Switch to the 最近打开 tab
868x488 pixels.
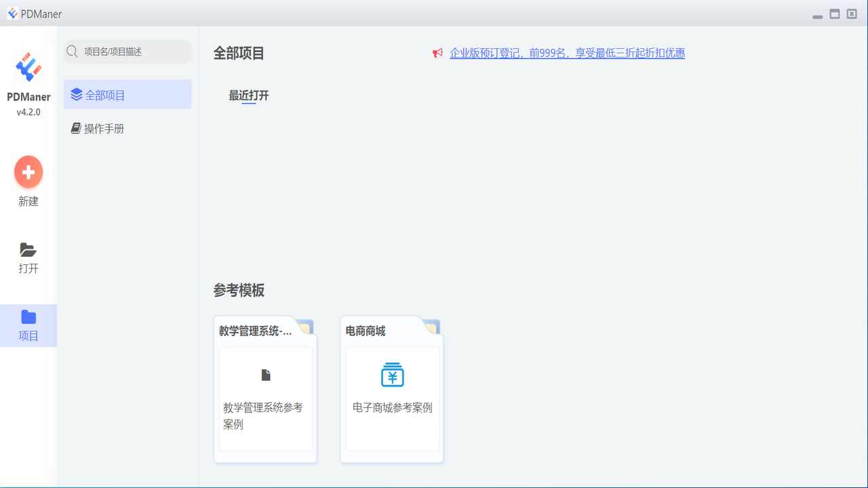pos(248,96)
